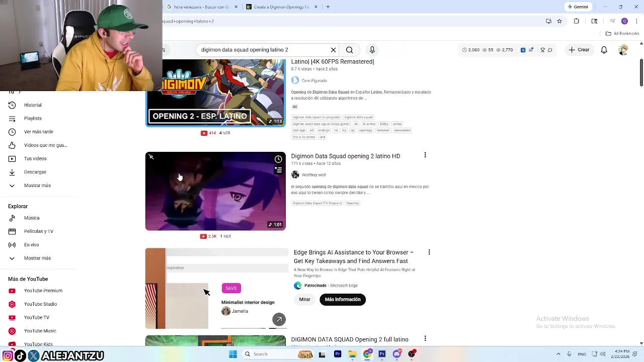Open Opening 2 Esp. Latino video thumbnail
644x362 pixels.
click(215, 93)
